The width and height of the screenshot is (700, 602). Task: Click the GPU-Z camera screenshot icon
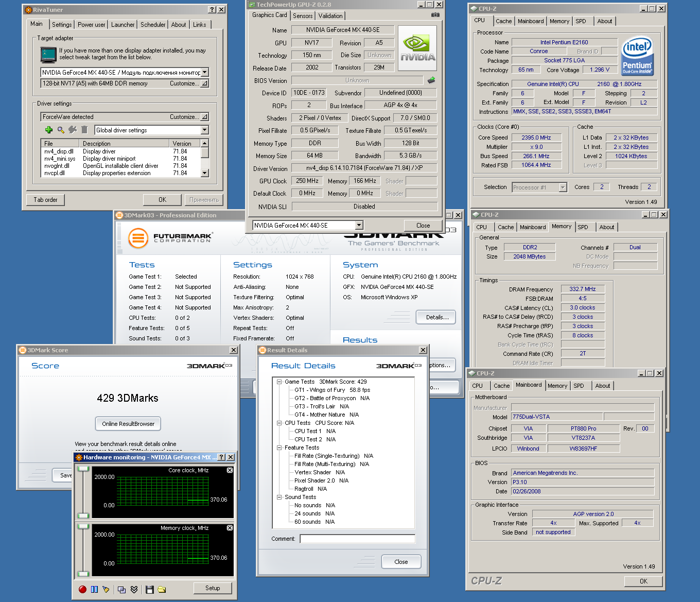[435, 15]
